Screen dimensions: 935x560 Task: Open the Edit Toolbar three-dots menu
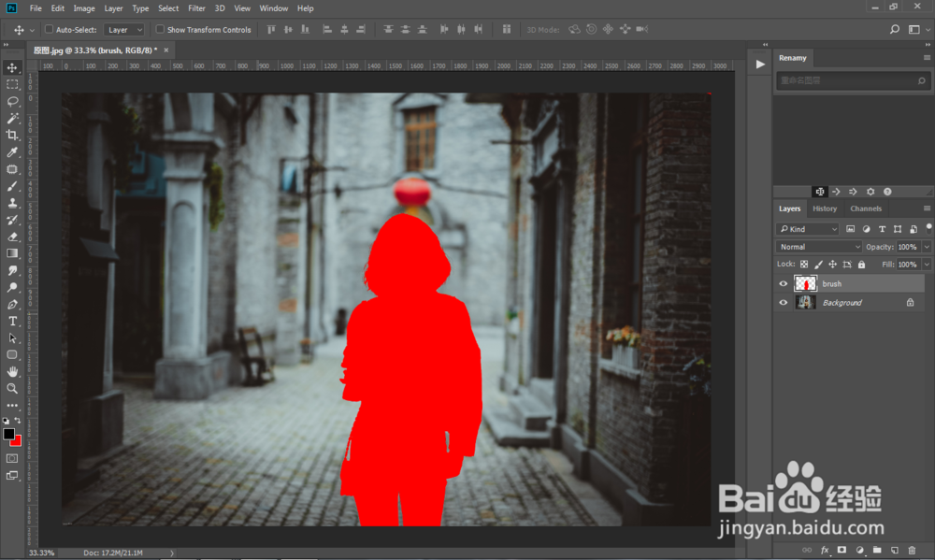pos(12,406)
